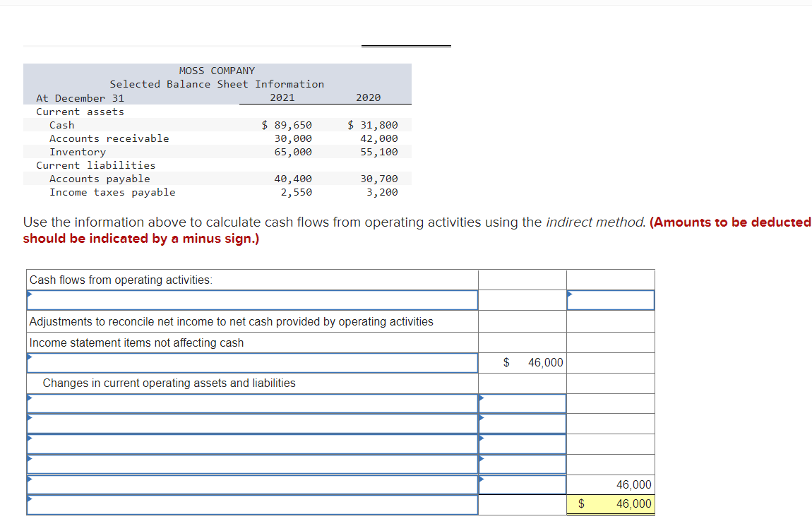Select the Adjustments to reconcile net income header row

pyautogui.click(x=251, y=321)
